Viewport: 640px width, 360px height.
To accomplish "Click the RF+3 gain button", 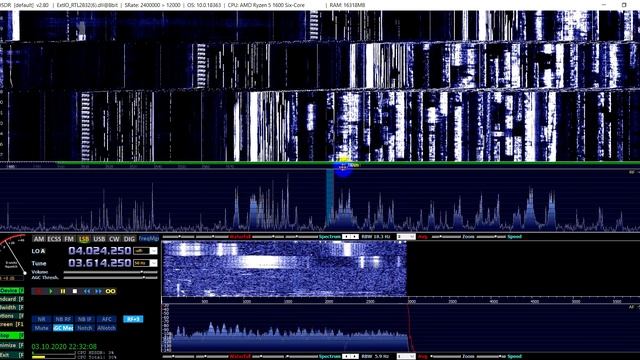I will click(133, 319).
